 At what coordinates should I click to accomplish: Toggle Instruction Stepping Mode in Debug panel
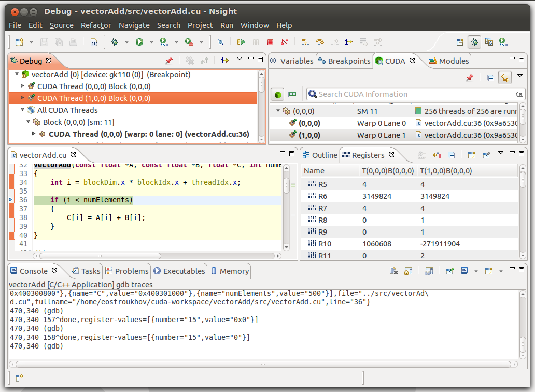click(x=224, y=60)
